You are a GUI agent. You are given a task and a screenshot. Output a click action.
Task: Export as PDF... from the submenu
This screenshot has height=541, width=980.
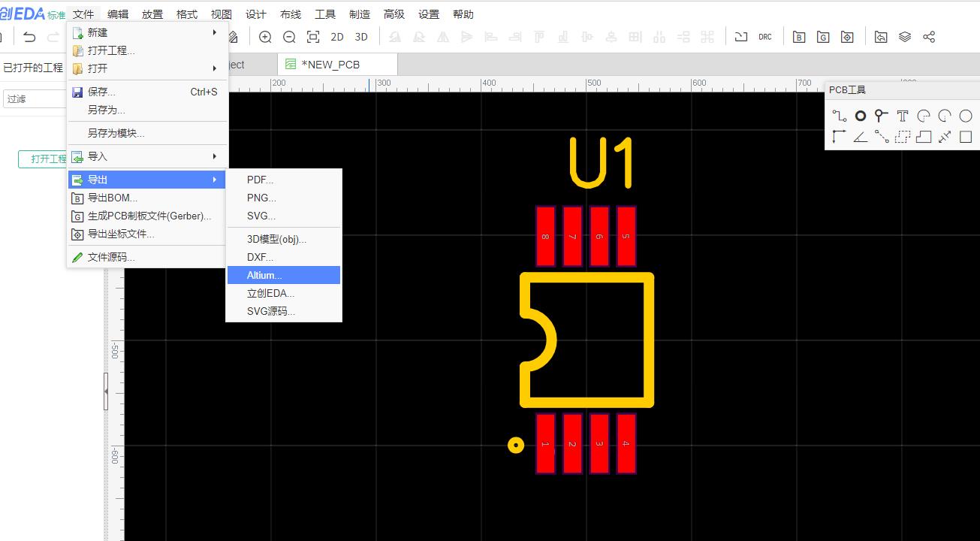pos(284,180)
